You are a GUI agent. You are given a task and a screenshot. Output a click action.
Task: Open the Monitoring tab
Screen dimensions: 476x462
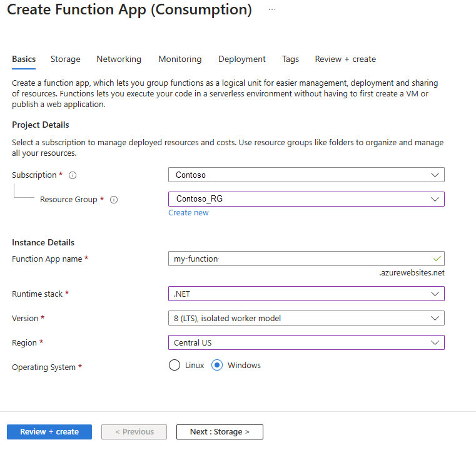[x=180, y=59]
